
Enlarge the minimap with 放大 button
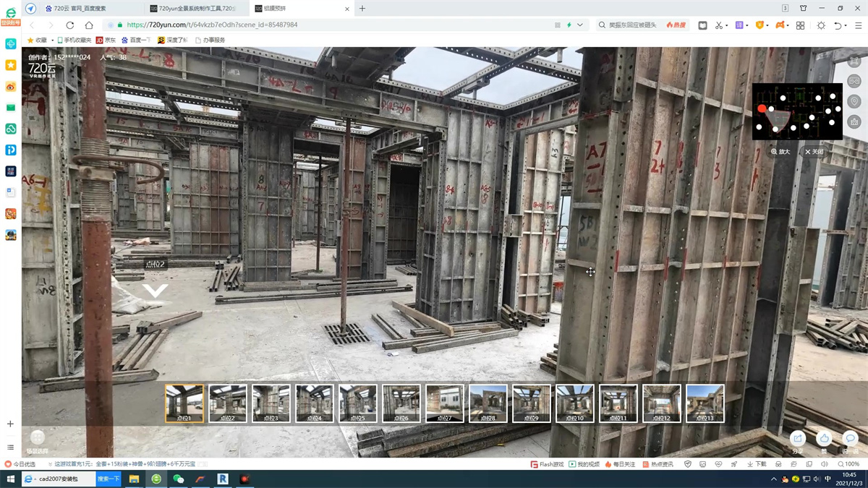click(x=780, y=152)
